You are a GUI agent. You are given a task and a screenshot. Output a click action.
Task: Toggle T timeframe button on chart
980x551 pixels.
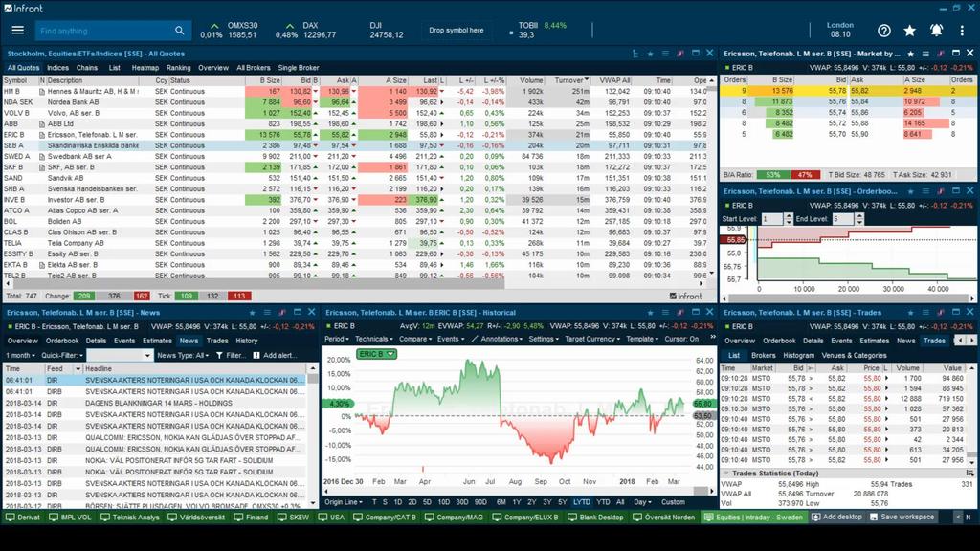[374, 502]
